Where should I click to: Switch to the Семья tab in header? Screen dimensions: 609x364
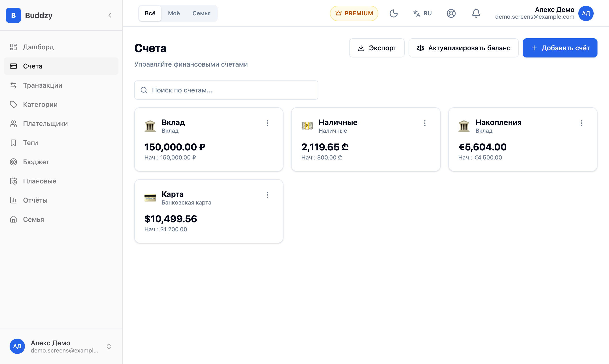pyautogui.click(x=201, y=13)
